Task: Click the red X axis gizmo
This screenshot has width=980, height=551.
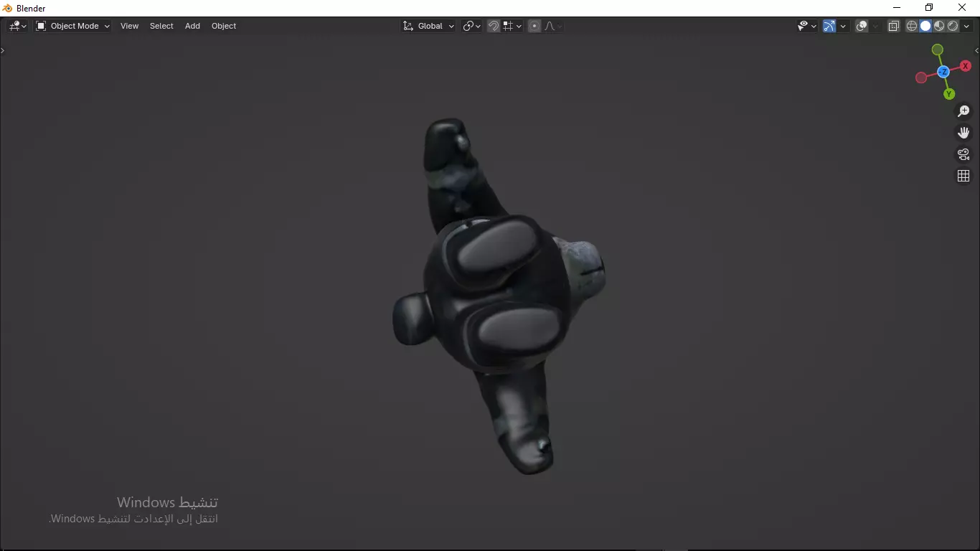Action: [x=966, y=66]
